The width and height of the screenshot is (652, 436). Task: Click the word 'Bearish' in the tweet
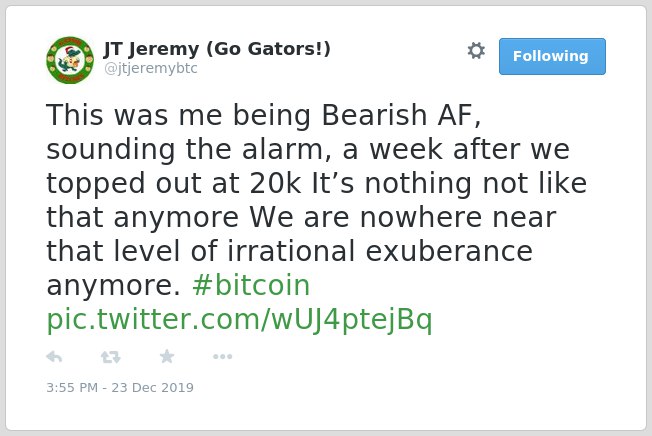point(374,115)
